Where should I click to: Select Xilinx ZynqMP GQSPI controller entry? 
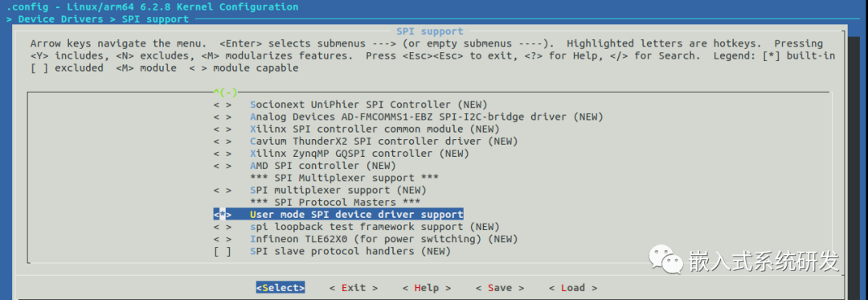pyautogui.click(x=360, y=154)
